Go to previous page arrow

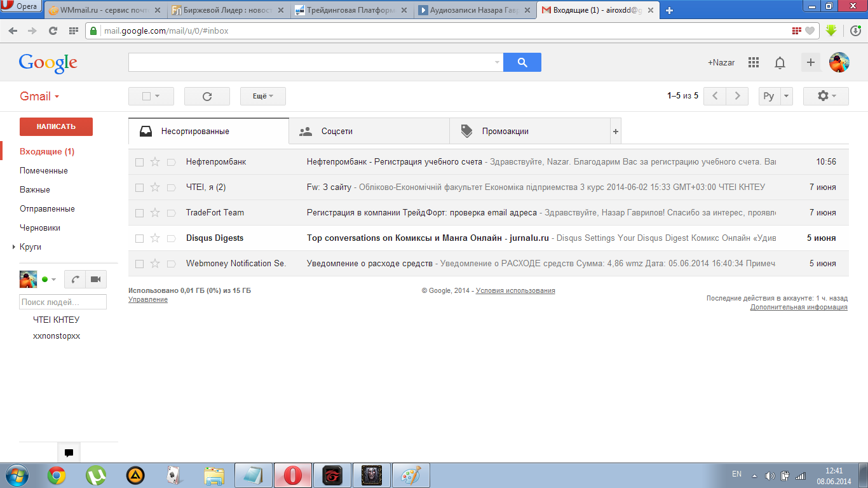tap(715, 96)
